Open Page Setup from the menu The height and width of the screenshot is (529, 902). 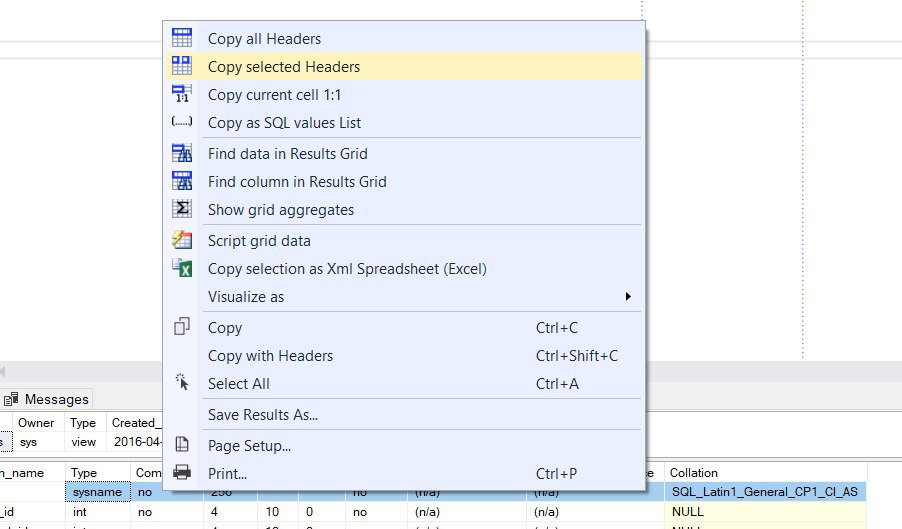pyautogui.click(x=249, y=446)
